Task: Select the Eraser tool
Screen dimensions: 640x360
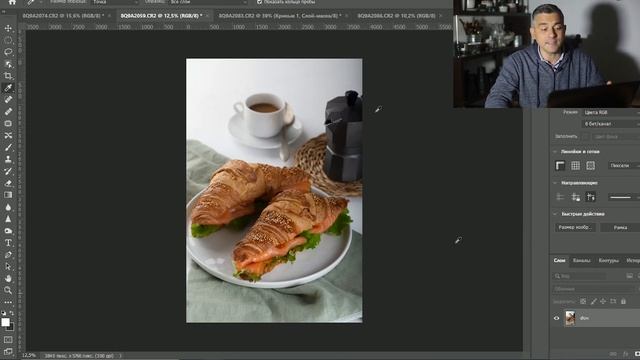Action: click(x=8, y=183)
